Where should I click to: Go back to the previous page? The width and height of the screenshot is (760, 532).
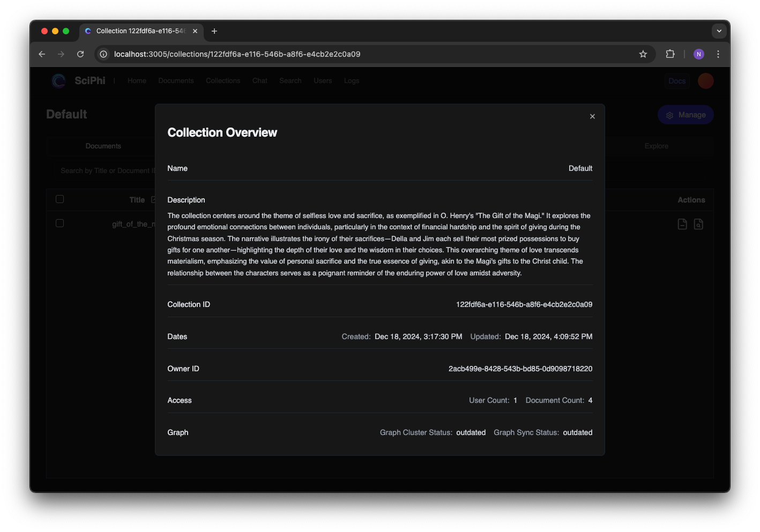pyautogui.click(x=42, y=54)
